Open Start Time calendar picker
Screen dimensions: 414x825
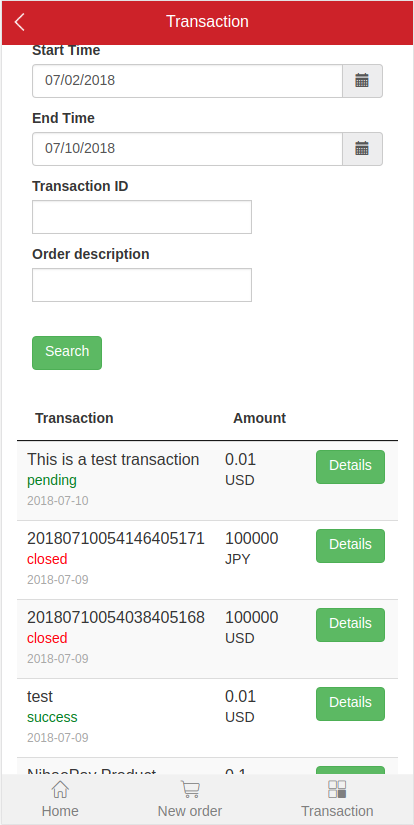[362, 81]
